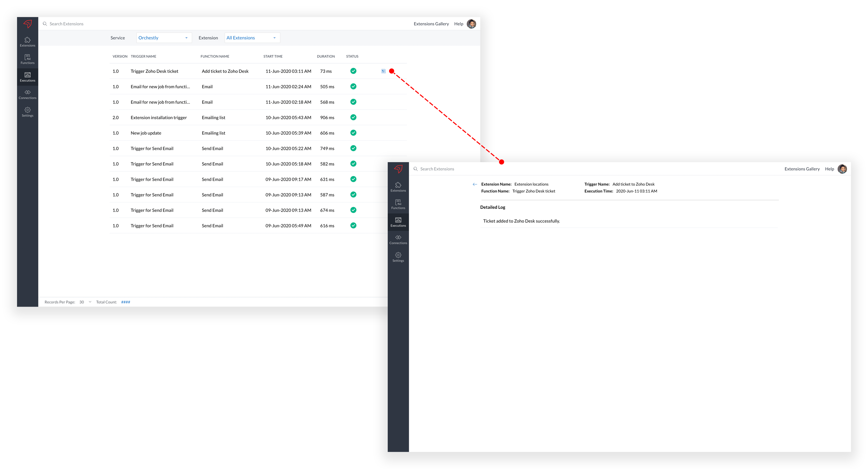Select Executions tab in detail window sidebar
This screenshot has height=469, width=868.
[x=398, y=222]
